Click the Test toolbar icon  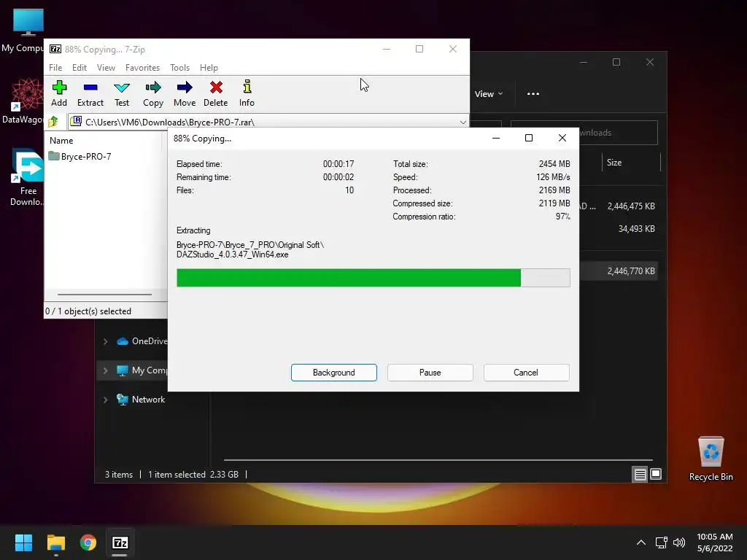tap(122, 93)
